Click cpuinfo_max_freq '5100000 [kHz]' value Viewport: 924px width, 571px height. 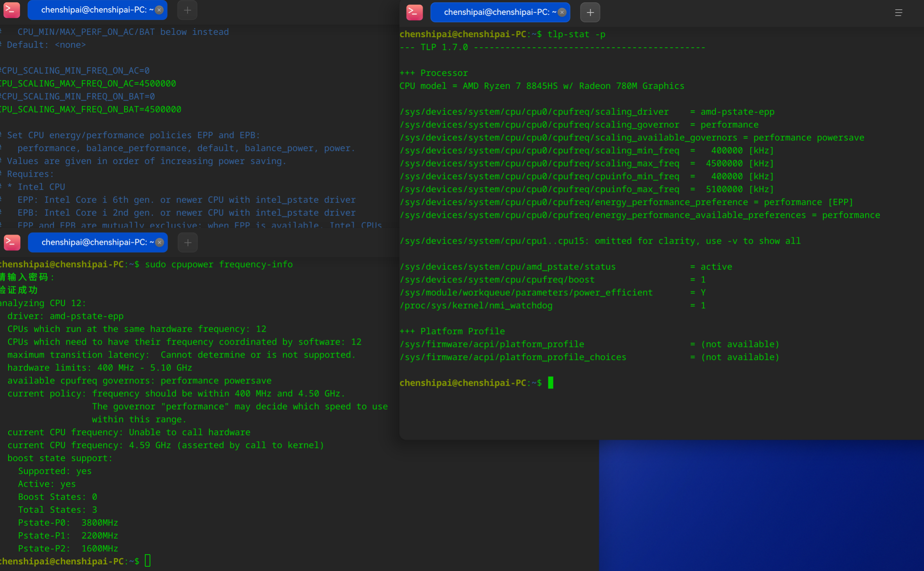click(x=740, y=189)
